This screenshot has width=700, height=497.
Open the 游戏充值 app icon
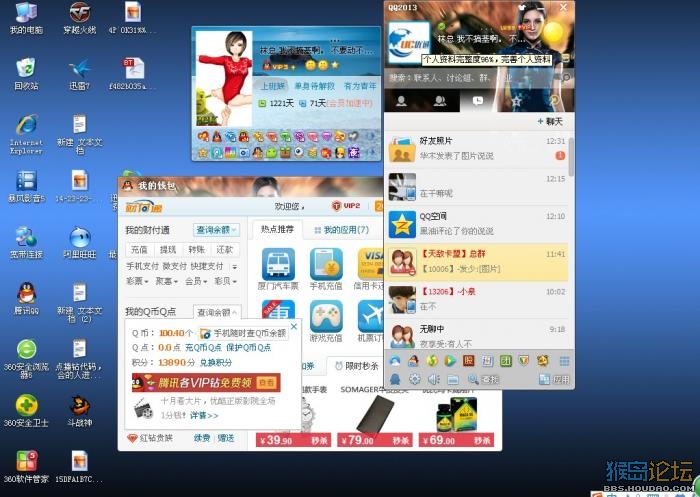(326, 322)
